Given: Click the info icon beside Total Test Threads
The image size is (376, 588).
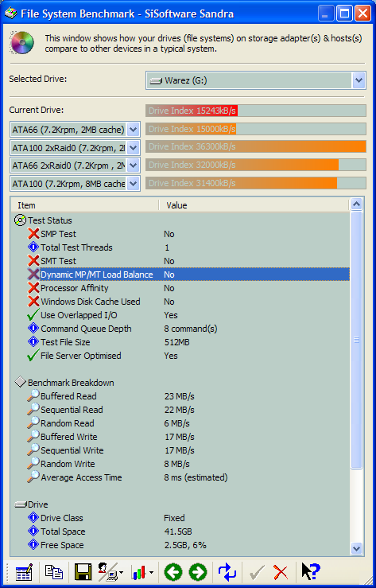Looking at the screenshot, I should click(x=33, y=247).
